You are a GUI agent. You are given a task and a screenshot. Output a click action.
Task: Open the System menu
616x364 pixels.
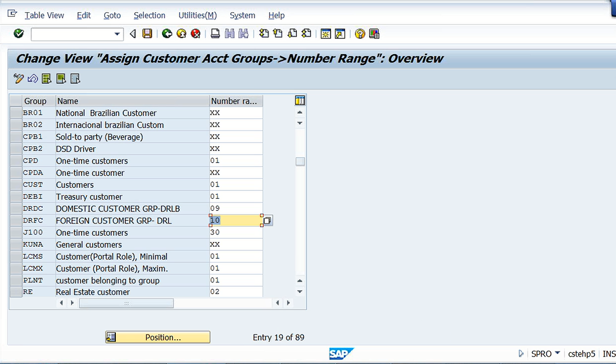click(242, 15)
